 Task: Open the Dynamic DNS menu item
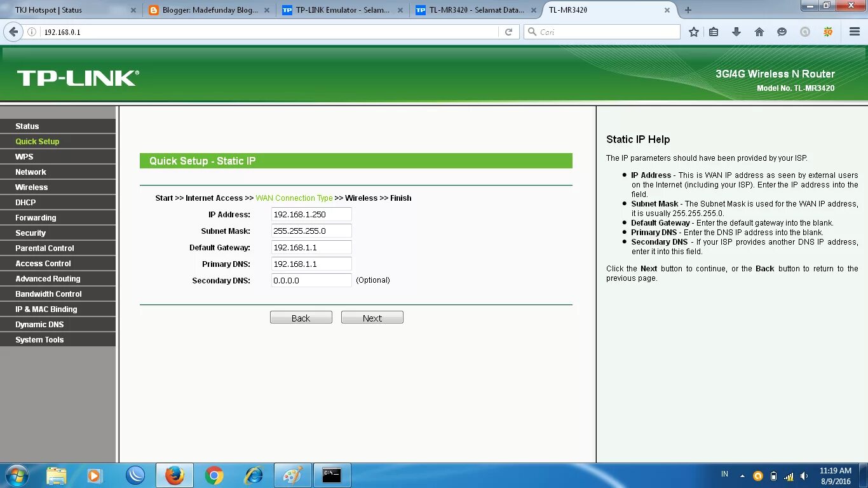[x=58, y=325]
